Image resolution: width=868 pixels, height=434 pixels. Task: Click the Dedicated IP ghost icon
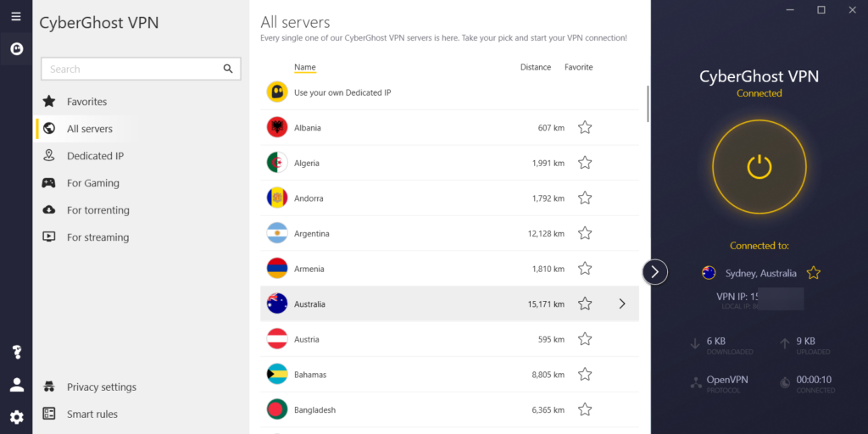click(x=276, y=92)
